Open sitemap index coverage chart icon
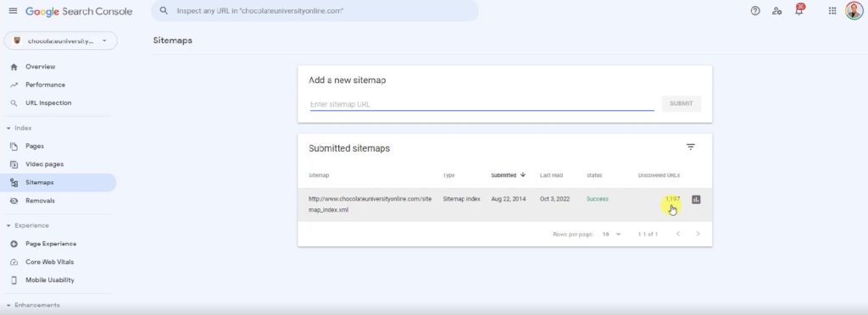The image size is (868, 315). [x=696, y=200]
